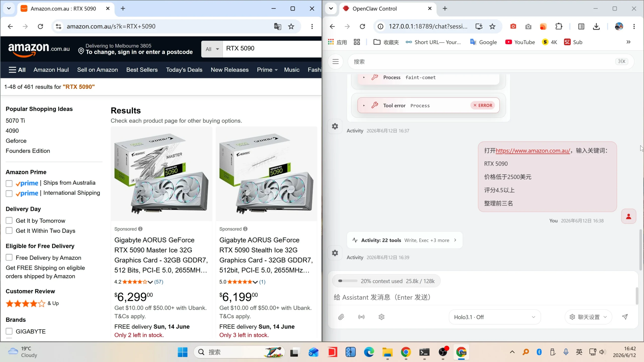The width and height of the screenshot is (644, 362).
Task: Click the context usage progress bar
Action: point(348,281)
